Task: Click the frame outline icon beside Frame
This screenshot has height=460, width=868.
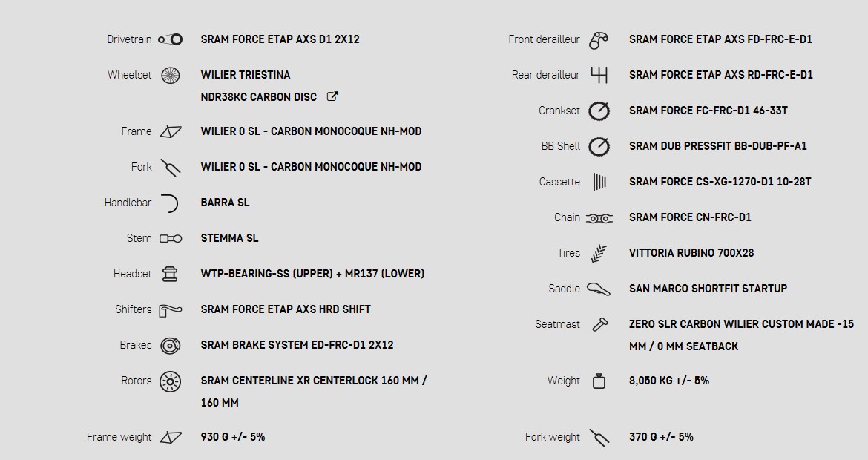Action: coord(171,131)
